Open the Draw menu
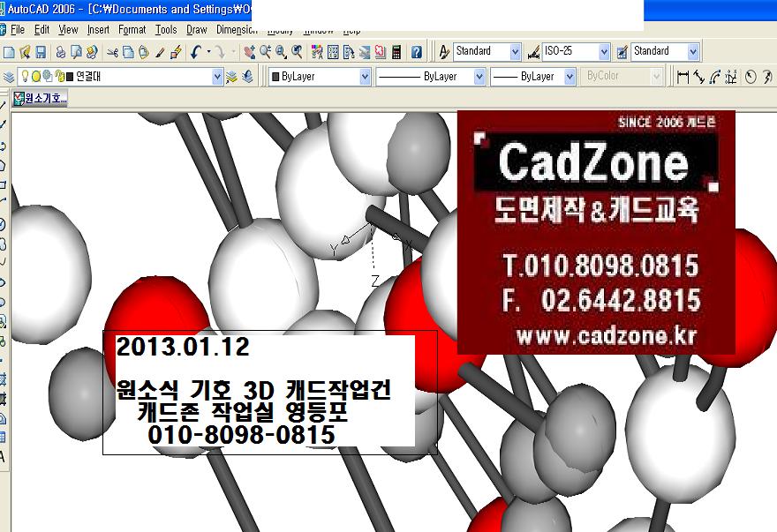 pos(197,30)
